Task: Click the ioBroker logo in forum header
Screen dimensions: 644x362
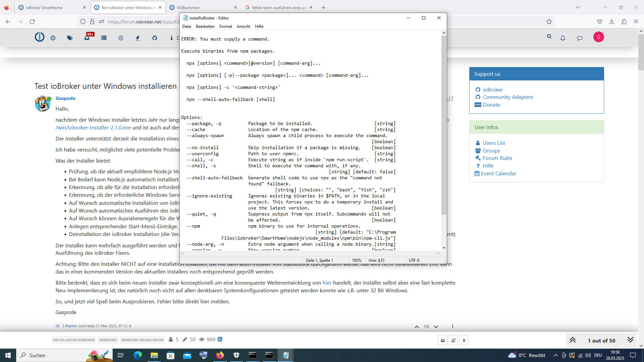Action: pos(40,37)
